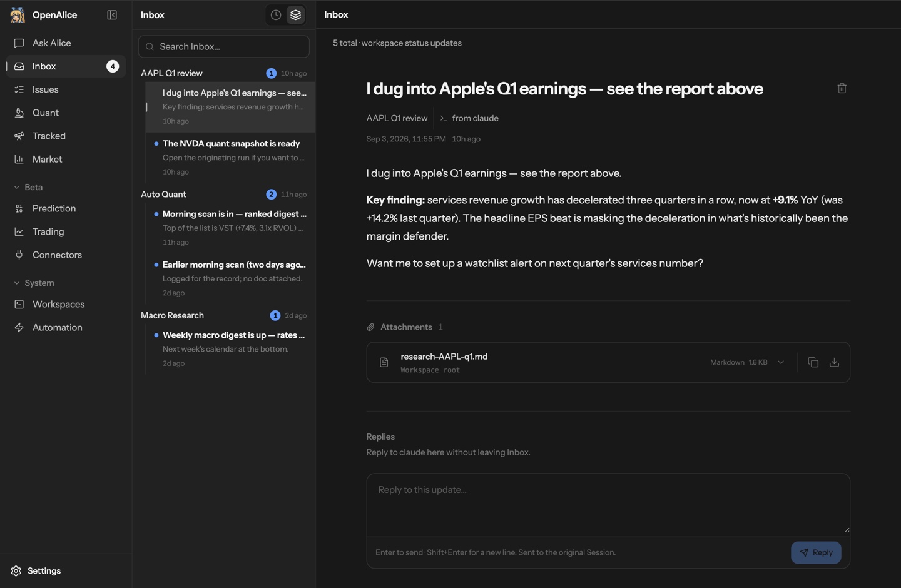Open Settings
This screenshot has height=588, width=901.
[x=36, y=570]
